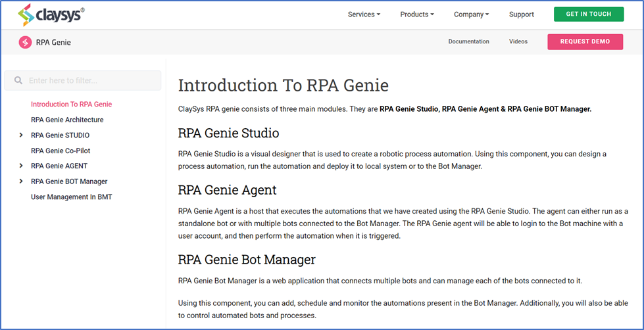
Task: Click the RPA Genie title text in subheader
Action: (53, 42)
